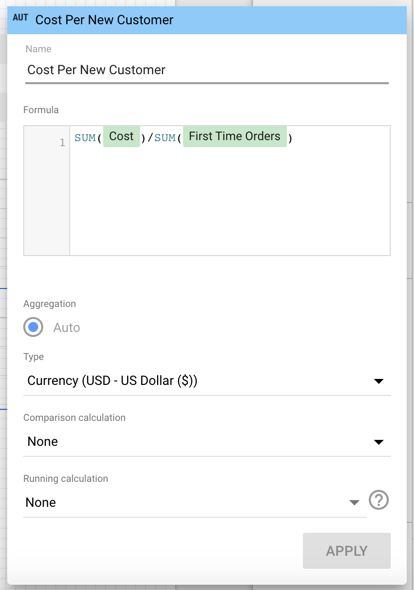
Task: Click the SUM function before First Time Orders
Action: point(165,138)
